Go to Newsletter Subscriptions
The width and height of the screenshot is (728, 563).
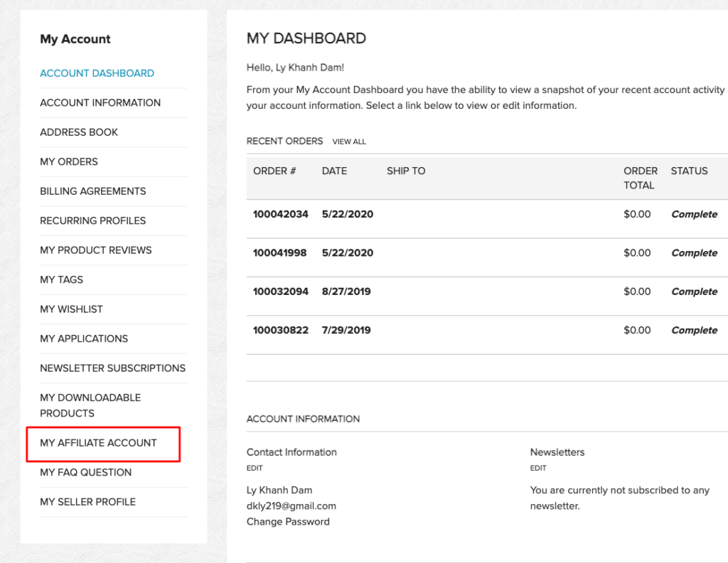(112, 368)
